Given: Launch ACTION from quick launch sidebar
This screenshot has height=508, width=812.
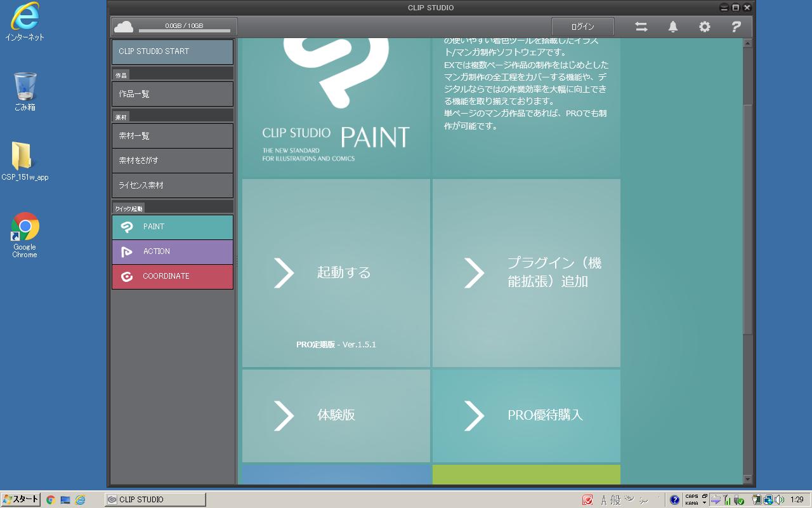Looking at the screenshot, I should (173, 251).
